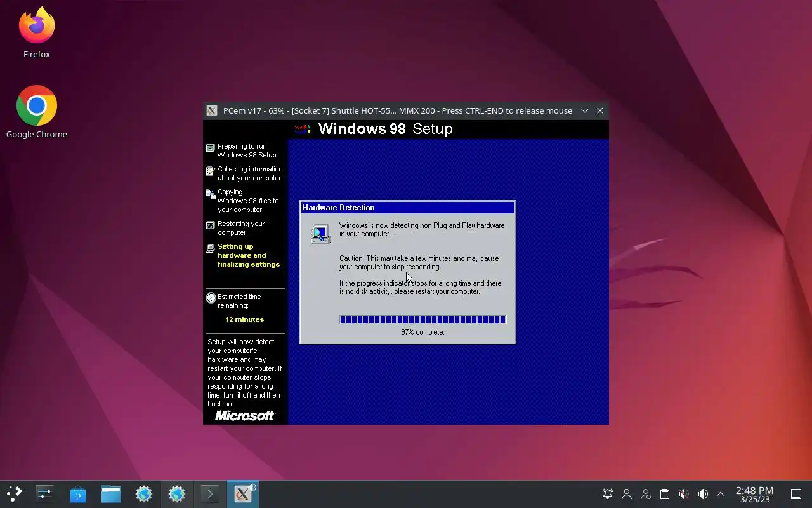Screen dimensions: 812x508
Task: Click icon beside Copying Windows 98 files step
Action: click(x=211, y=194)
